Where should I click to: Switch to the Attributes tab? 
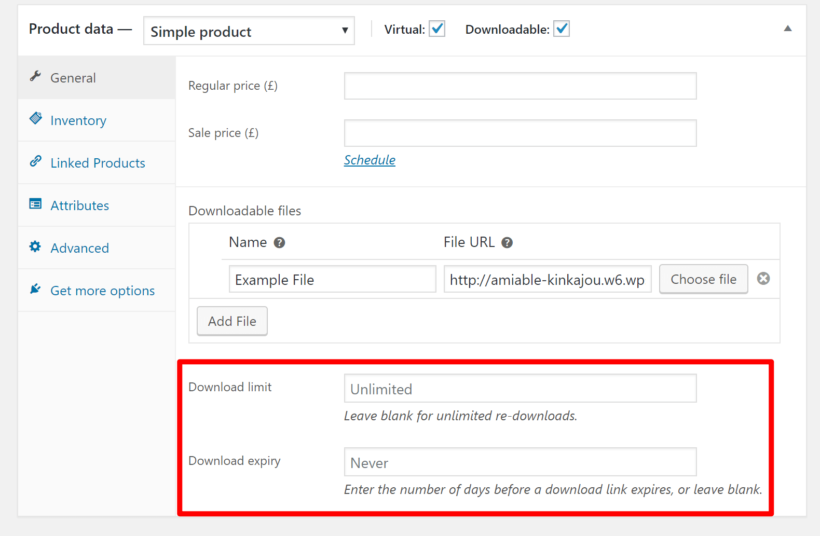click(97, 206)
